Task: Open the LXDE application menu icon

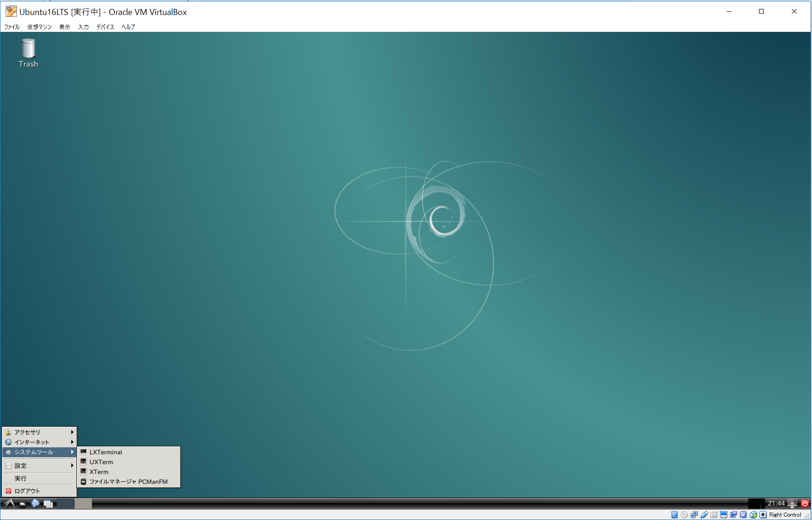Action: 8,503
